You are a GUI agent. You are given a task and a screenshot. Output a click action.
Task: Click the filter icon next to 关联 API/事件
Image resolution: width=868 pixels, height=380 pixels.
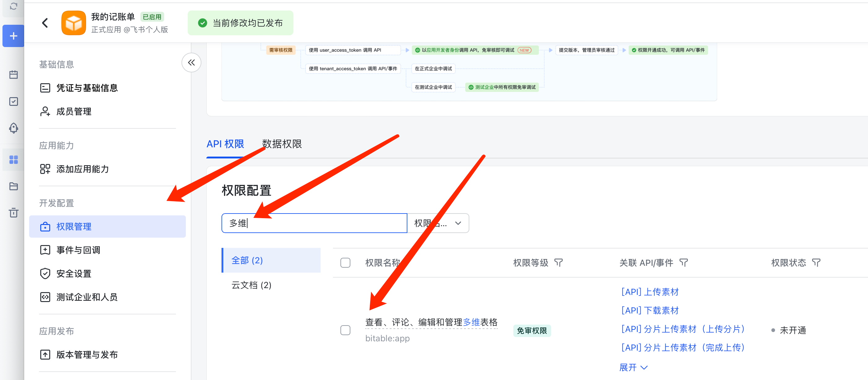683,262
